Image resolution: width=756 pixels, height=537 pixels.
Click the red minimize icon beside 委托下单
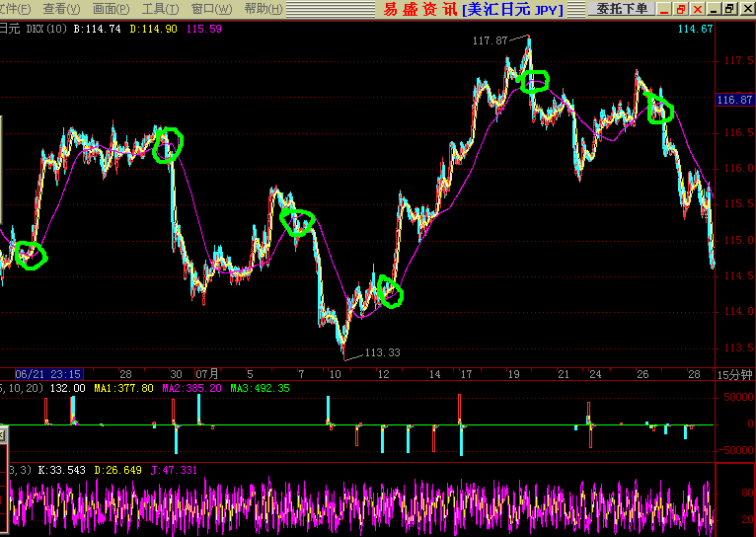pos(663,9)
